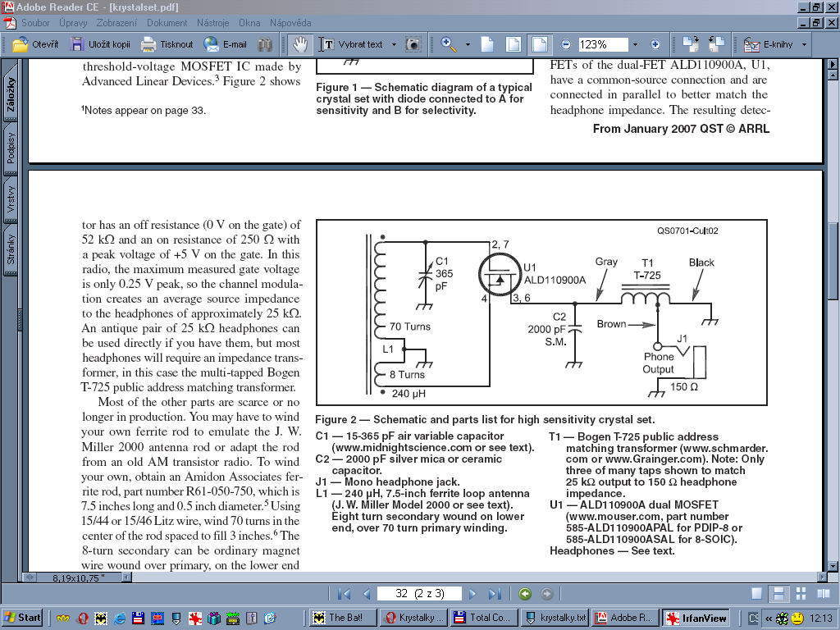Open the Okna menu
The width and height of the screenshot is (840, 630).
point(249,23)
